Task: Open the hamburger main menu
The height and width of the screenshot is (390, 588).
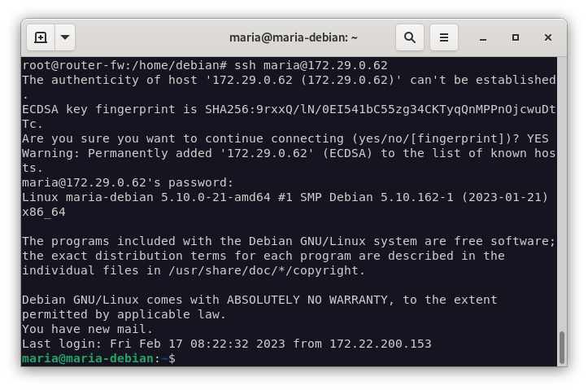Action: (444, 37)
